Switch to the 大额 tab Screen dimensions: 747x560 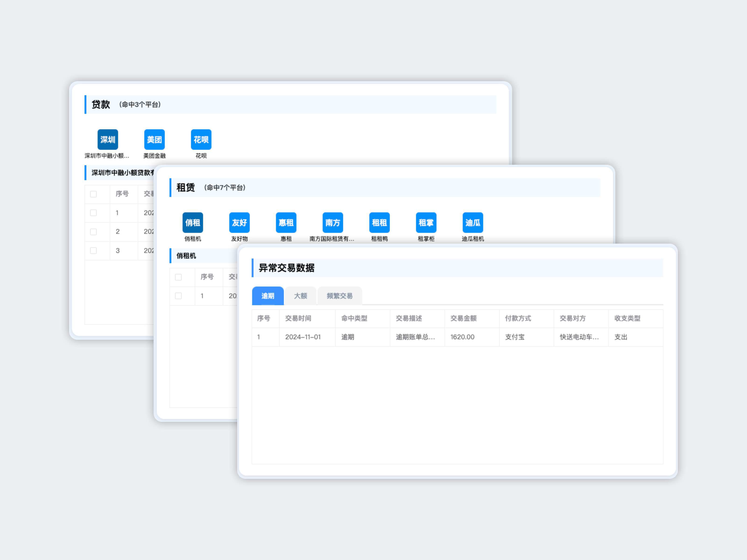300,296
